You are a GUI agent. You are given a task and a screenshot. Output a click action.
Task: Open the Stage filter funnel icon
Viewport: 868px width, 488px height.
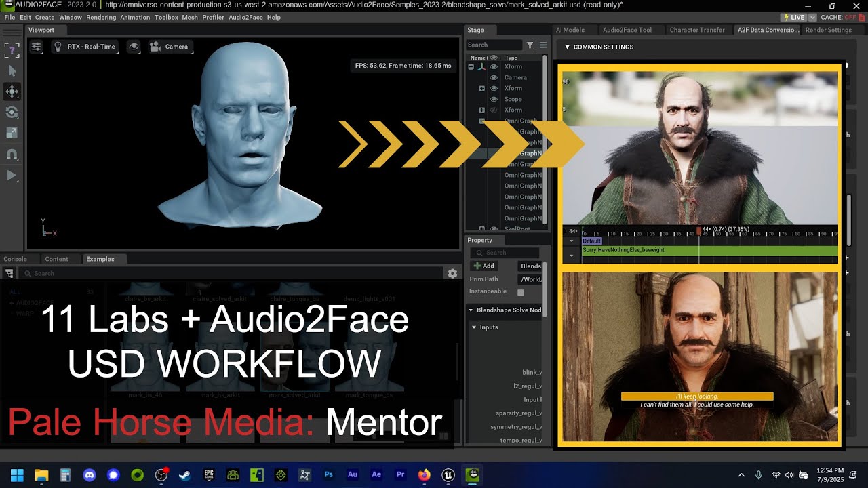point(530,45)
